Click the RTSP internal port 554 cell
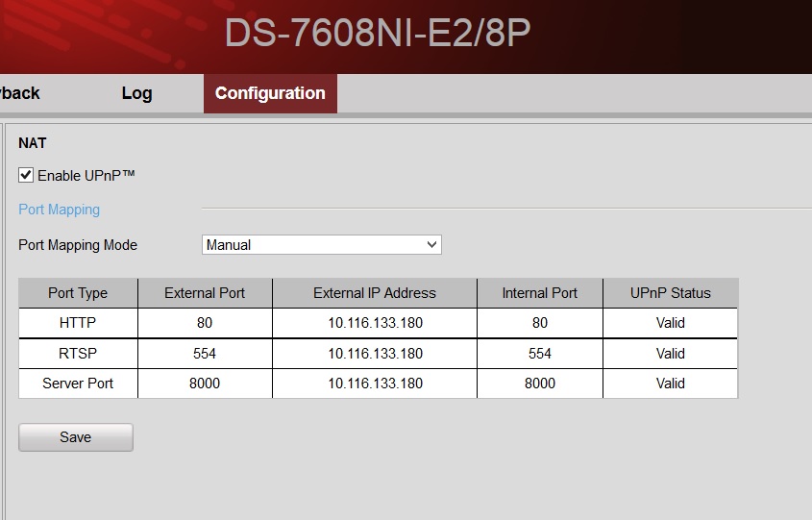812x520 pixels. point(540,353)
